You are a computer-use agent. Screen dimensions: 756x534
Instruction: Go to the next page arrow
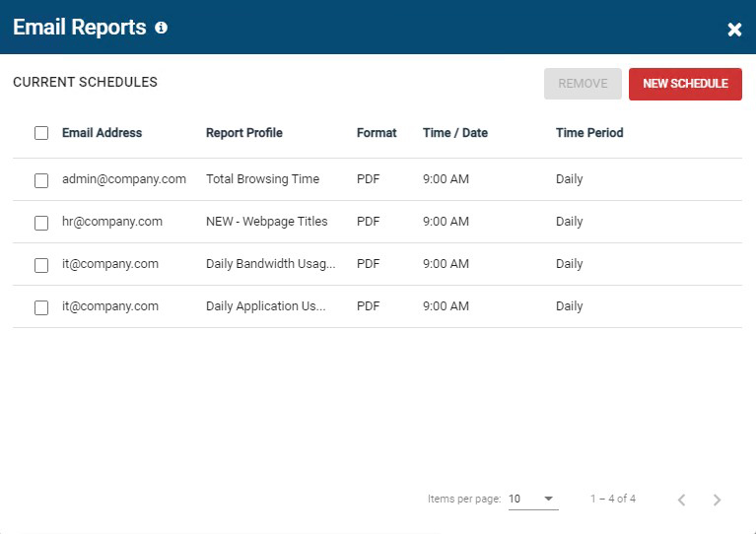[x=717, y=500]
